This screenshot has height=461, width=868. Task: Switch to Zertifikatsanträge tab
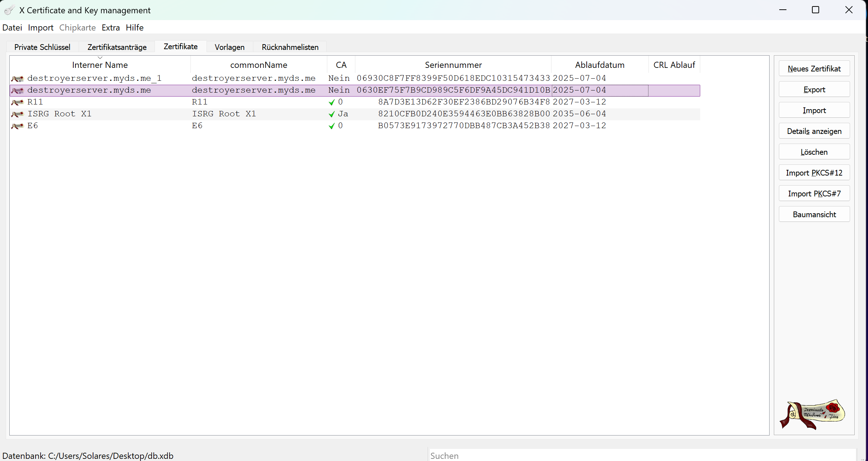point(117,47)
